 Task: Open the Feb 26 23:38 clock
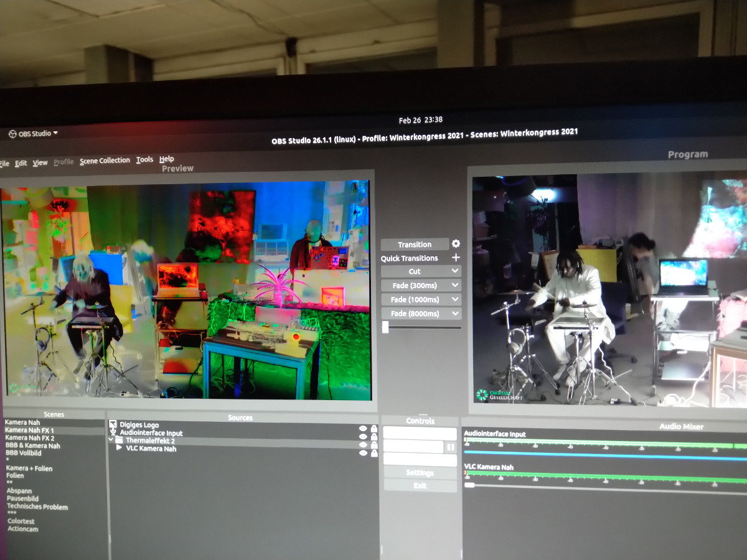421,119
